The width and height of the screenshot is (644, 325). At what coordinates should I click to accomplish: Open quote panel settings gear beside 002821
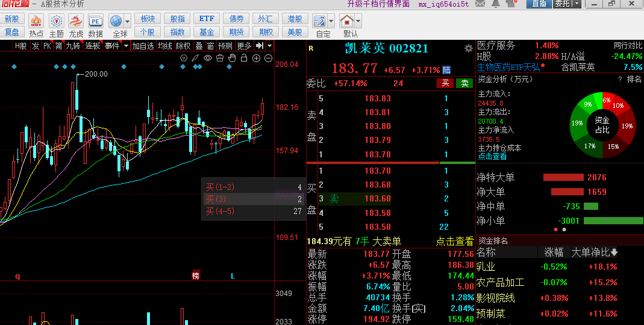click(468, 48)
